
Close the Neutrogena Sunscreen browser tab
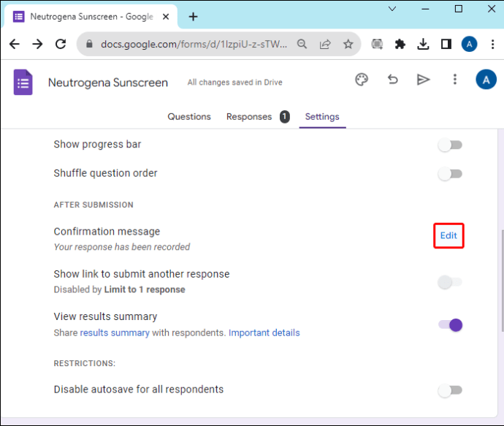coord(166,17)
